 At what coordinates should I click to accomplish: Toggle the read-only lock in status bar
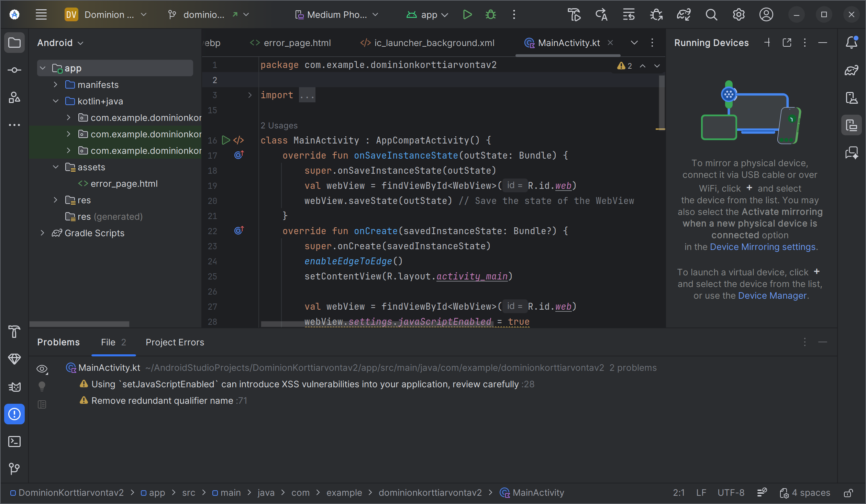coord(848,493)
